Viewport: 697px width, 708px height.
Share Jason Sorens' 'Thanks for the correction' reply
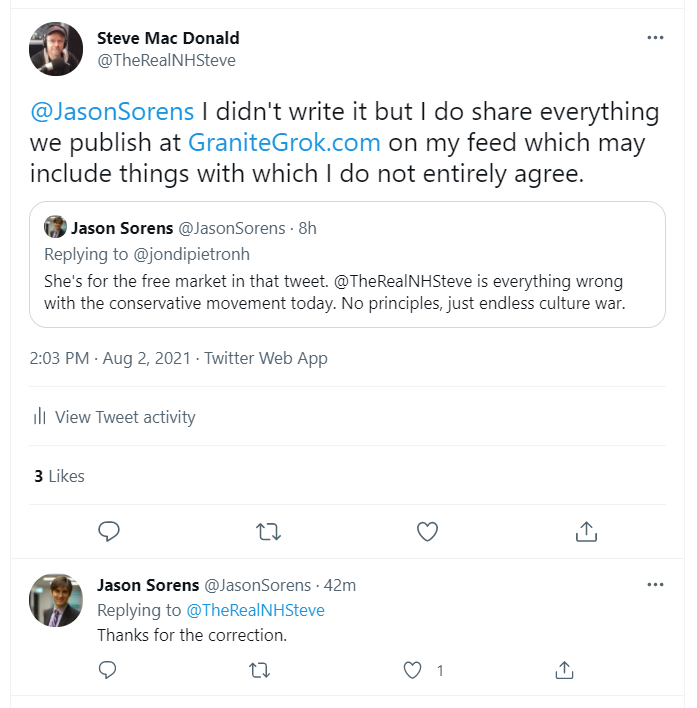[x=564, y=670]
